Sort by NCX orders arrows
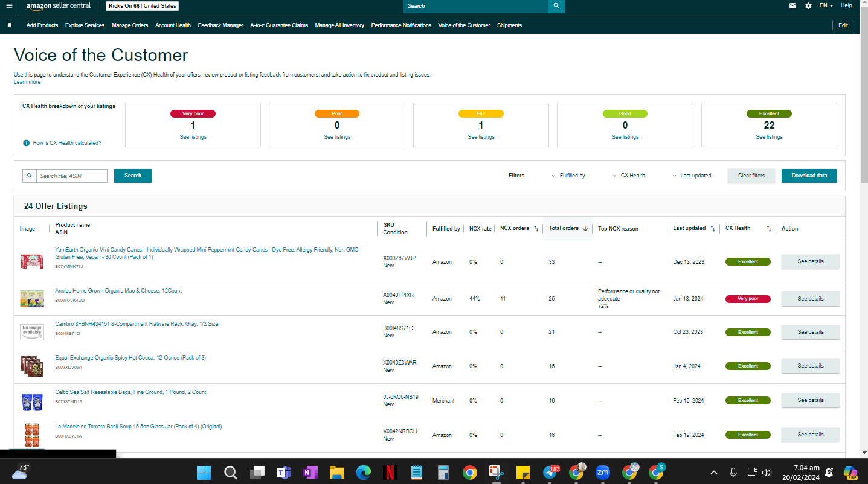 point(536,229)
